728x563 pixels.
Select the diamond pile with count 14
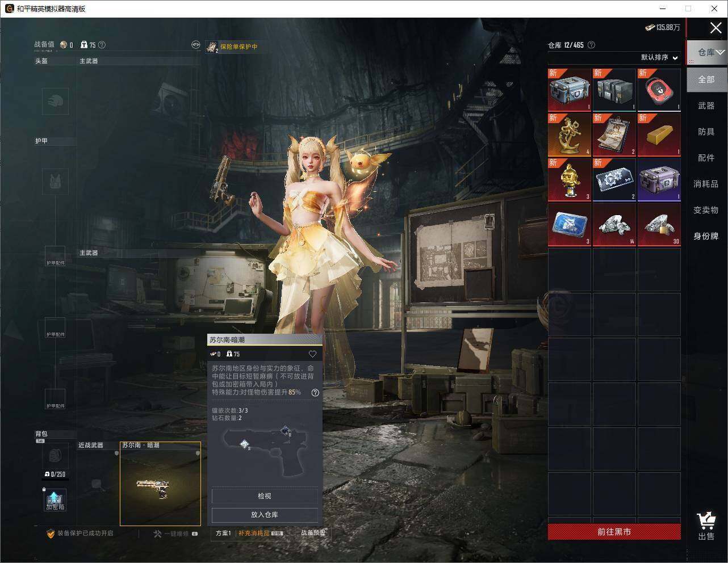click(x=614, y=225)
